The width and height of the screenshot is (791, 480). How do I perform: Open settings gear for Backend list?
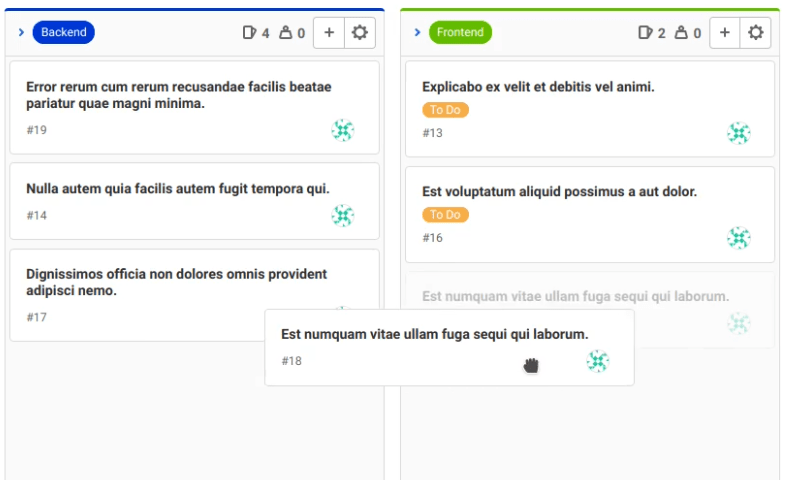tap(360, 33)
